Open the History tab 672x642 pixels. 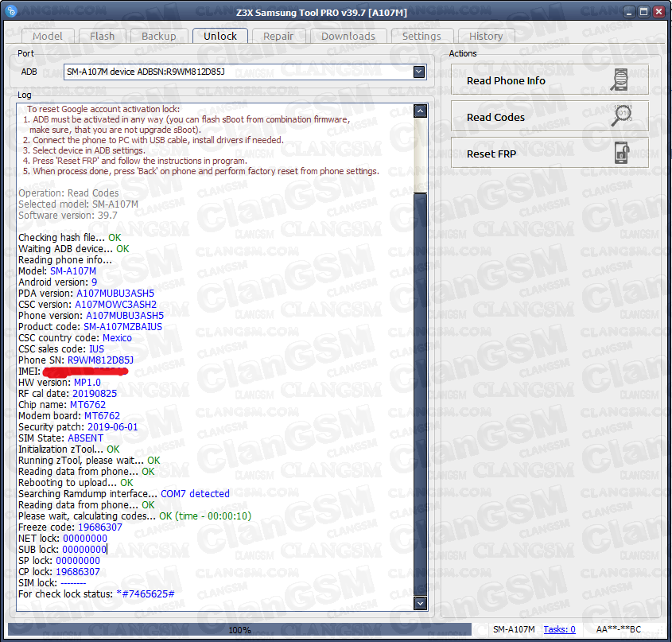coord(486,37)
